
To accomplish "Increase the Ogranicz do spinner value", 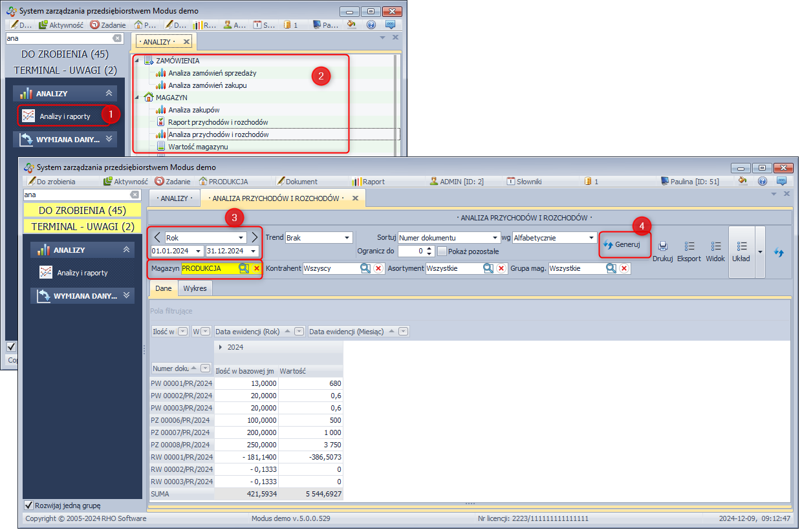I will click(x=428, y=248).
